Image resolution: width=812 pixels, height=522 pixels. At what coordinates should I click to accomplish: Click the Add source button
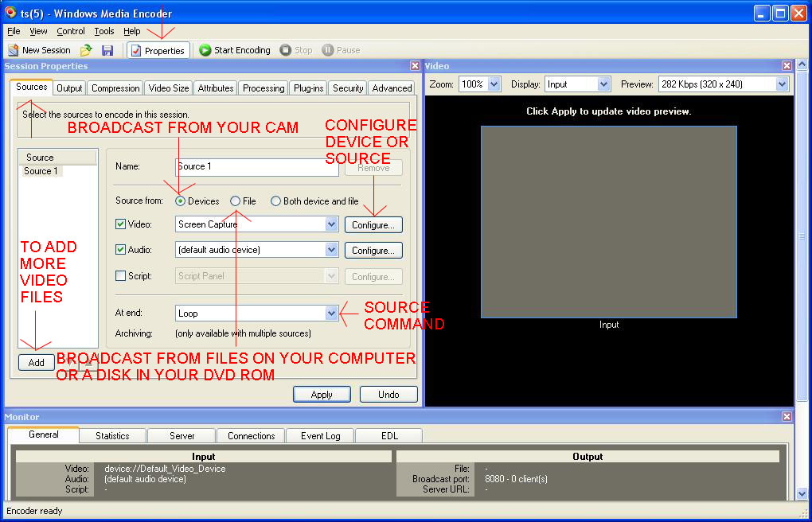pos(37,363)
